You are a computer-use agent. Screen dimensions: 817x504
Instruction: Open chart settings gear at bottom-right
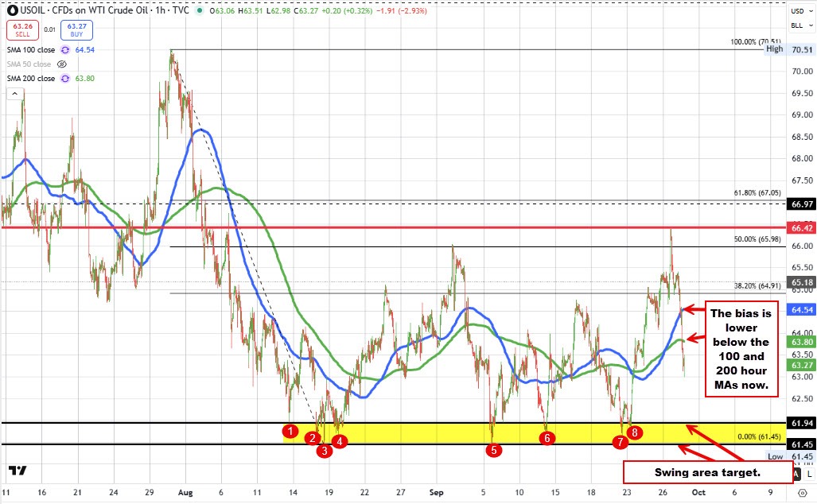(x=802, y=493)
